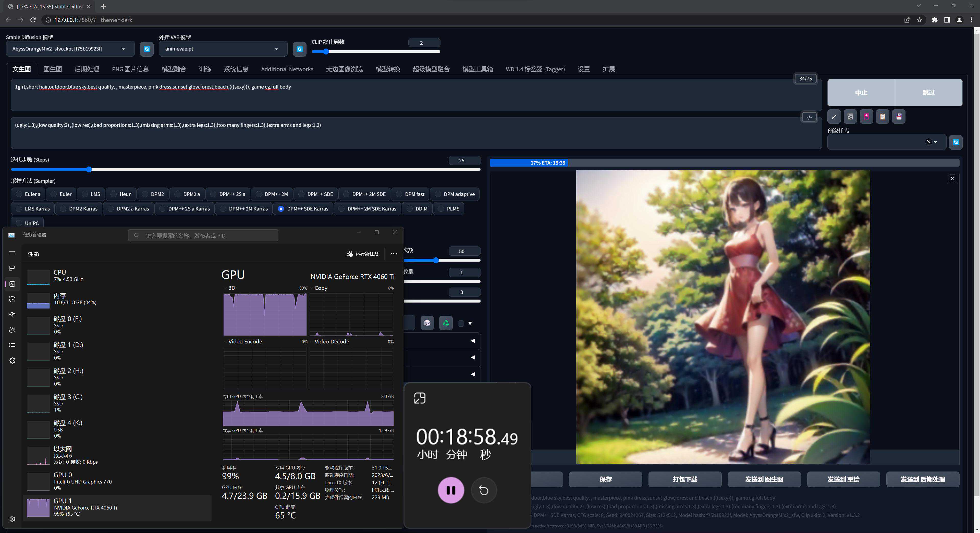Expand the preset styles dropdown
This screenshot has width=980, height=533.
tap(936, 142)
